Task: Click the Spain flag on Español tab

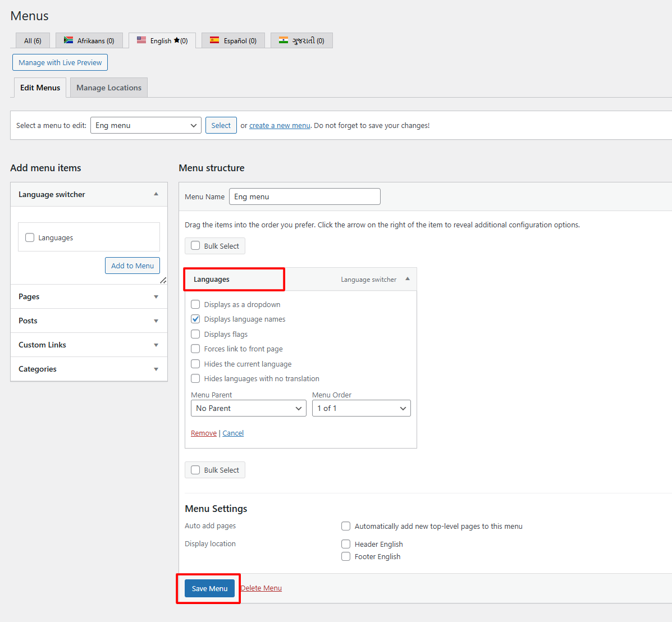Action: (x=214, y=40)
